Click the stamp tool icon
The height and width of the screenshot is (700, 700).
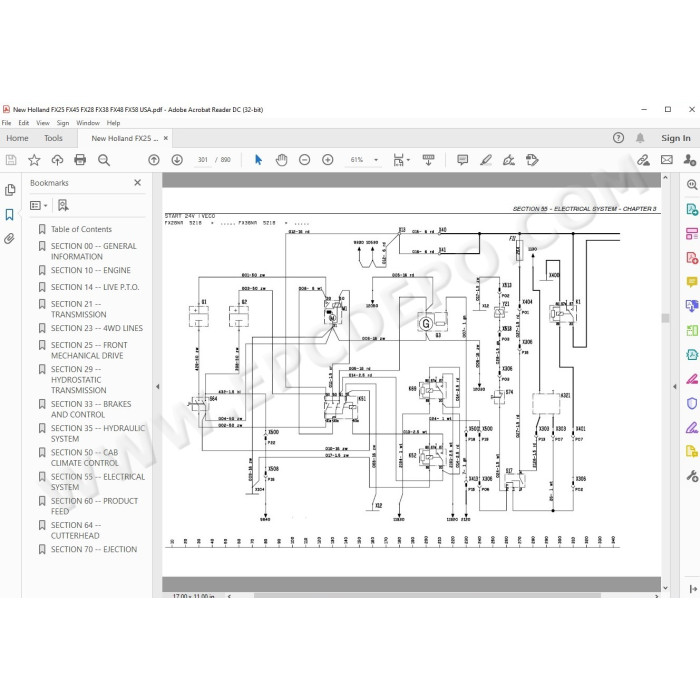(x=532, y=160)
